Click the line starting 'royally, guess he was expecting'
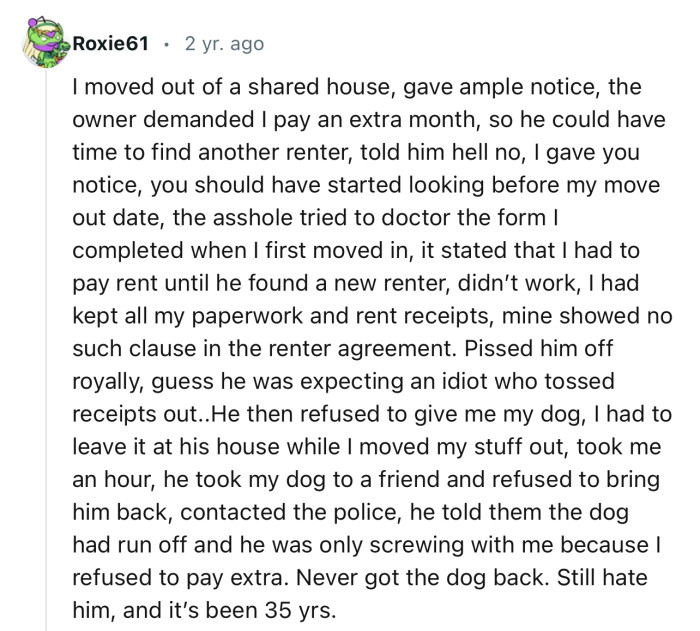The height and width of the screenshot is (631, 700). click(x=343, y=382)
